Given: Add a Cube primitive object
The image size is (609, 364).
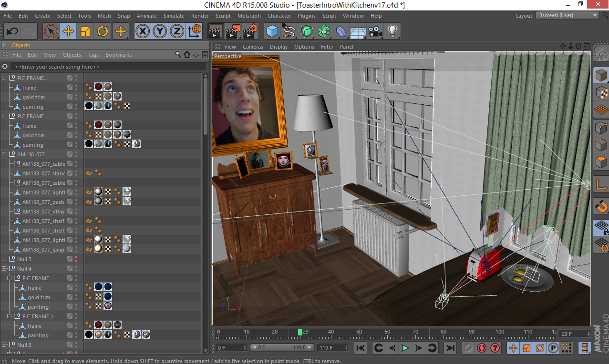Looking at the screenshot, I should pos(272,31).
